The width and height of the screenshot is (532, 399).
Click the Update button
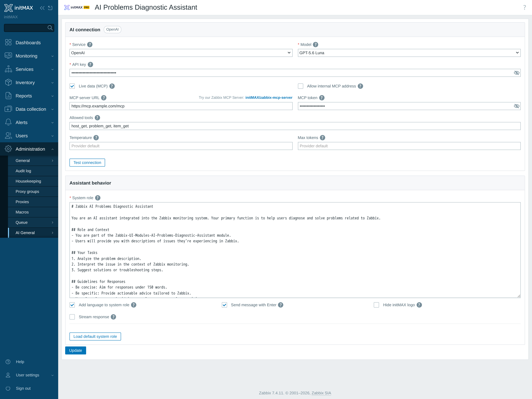click(x=75, y=350)
